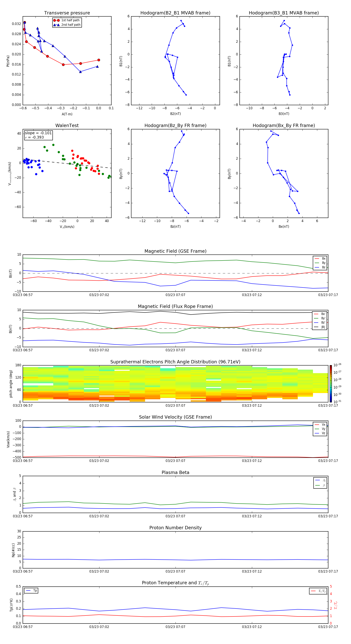351x644 pixels.
Task: Click the 'Bz' legend entry in the GSE magnetic field plot
Action: pos(320,268)
